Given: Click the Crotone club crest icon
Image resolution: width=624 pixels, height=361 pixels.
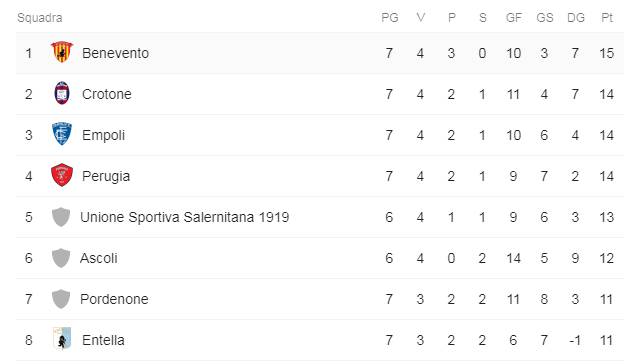Looking at the screenshot, I should 62,93.
